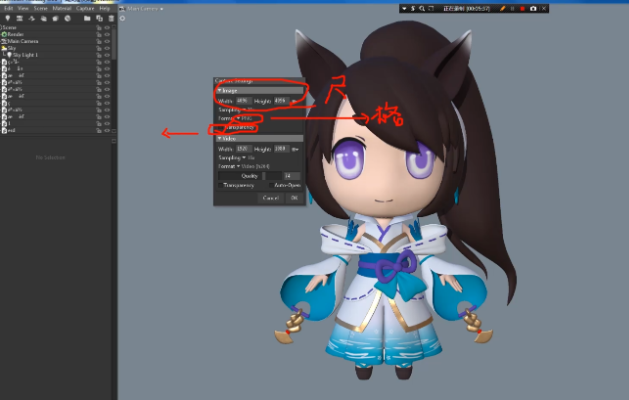This screenshot has width=629, height=400.
Task: Select the Scene row in the tree
Action: click(47, 28)
